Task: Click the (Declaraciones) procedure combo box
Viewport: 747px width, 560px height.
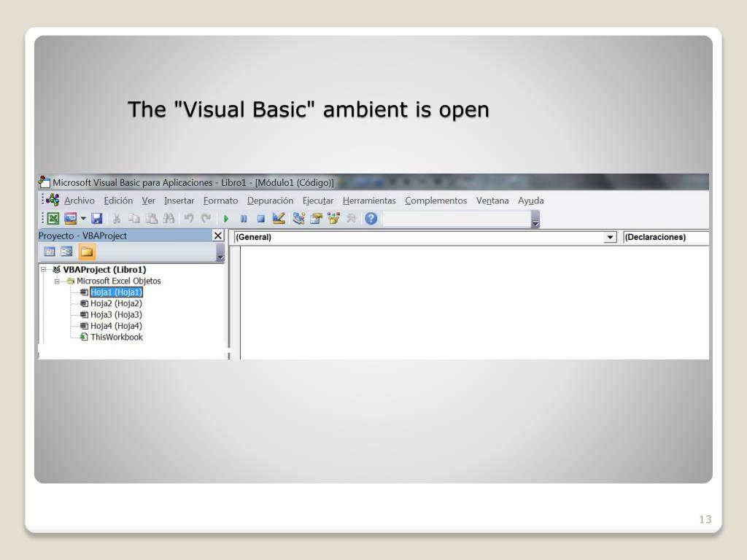Action: point(666,237)
